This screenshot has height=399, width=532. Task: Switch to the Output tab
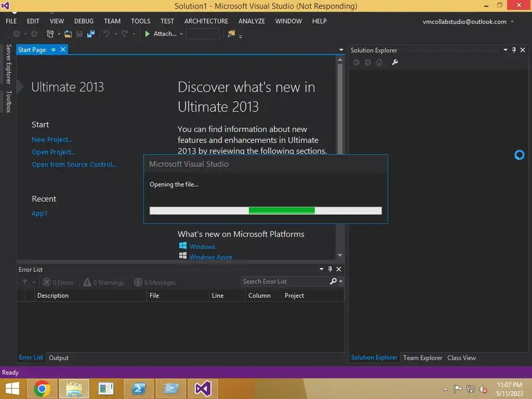(x=59, y=357)
